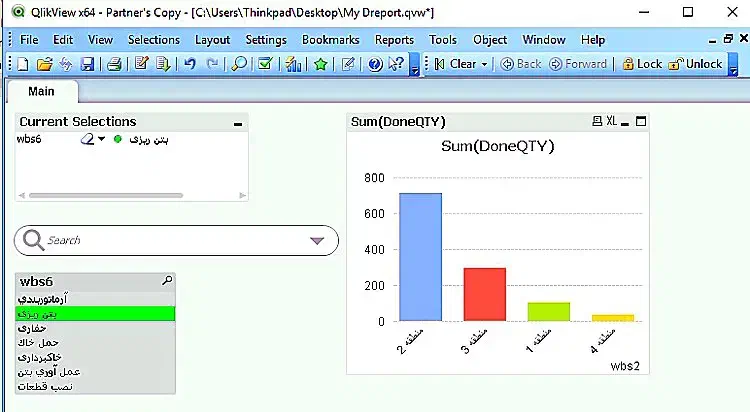Select خاکبرداری in the wbs6 list box
750x412 pixels.
click(40, 356)
